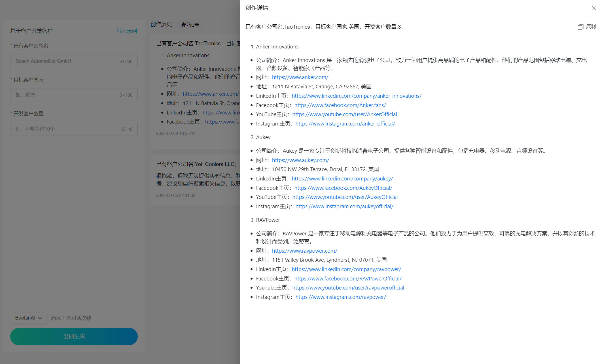The width and height of the screenshot is (602, 364).
Task: Open RAVPowerOfficial Facebook link
Action: (348, 279)
